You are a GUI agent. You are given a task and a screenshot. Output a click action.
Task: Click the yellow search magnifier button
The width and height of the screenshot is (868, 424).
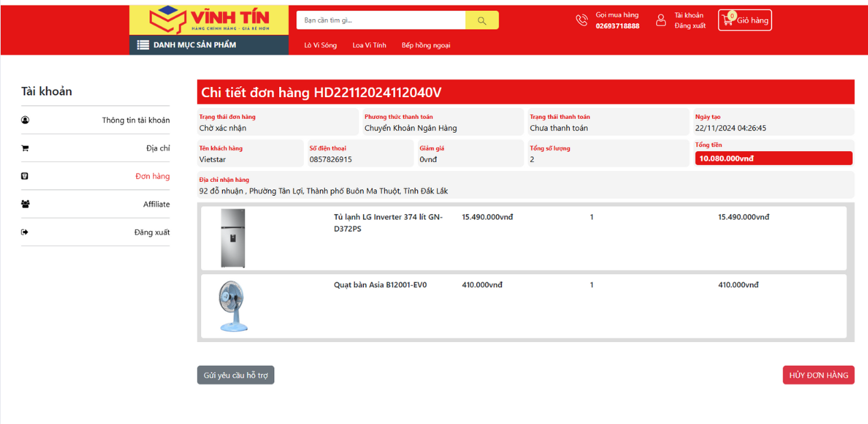pos(482,21)
